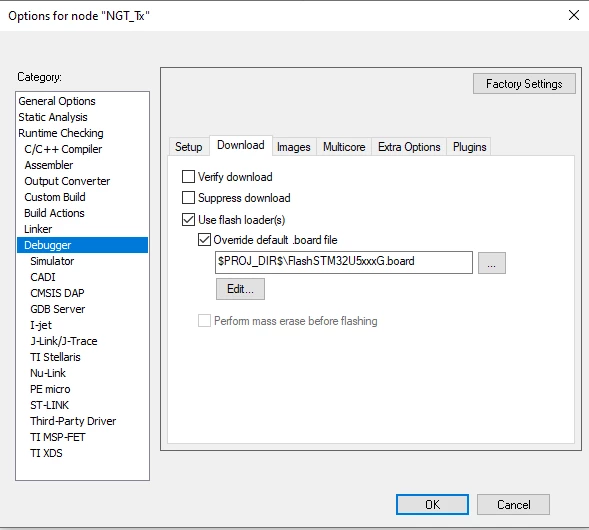Choose Simulator under Debugger
The width and height of the screenshot is (589, 530).
click(x=82, y=261)
